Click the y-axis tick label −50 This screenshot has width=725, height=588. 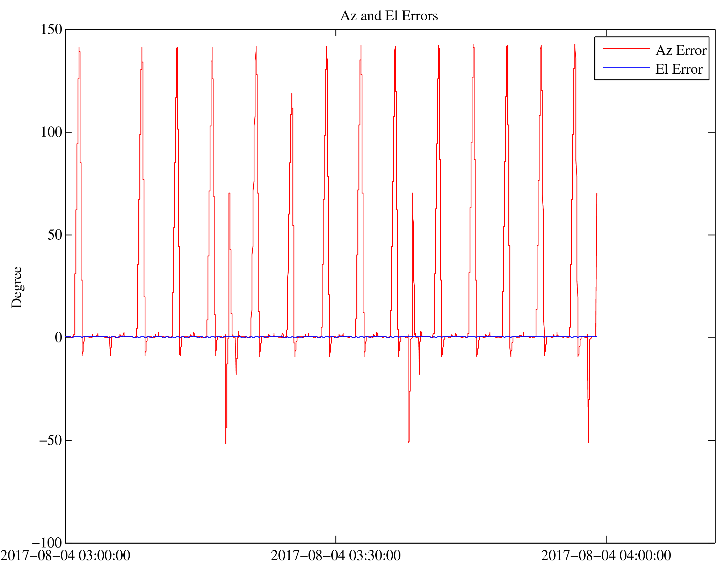pyautogui.click(x=51, y=440)
